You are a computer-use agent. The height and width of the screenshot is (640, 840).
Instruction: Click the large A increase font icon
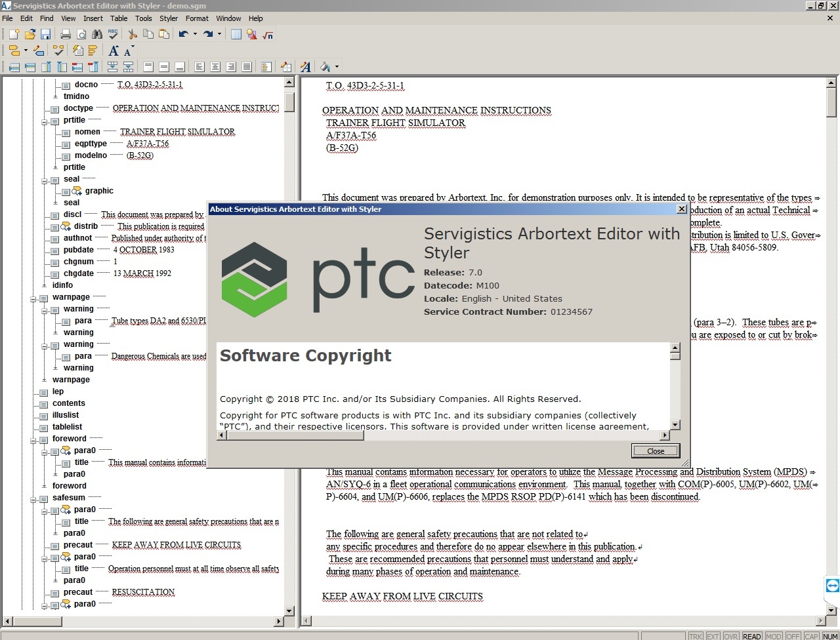[x=114, y=50]
